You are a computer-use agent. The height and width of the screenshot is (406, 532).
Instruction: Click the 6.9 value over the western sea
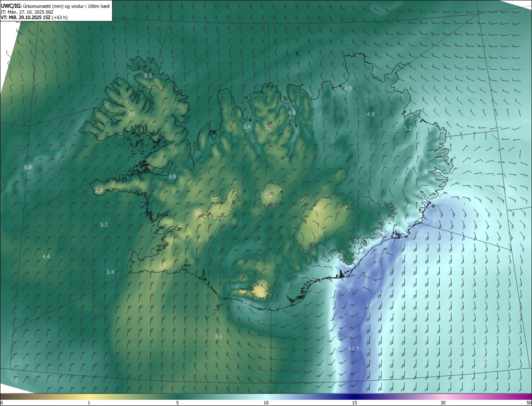[x=28, y=167]
